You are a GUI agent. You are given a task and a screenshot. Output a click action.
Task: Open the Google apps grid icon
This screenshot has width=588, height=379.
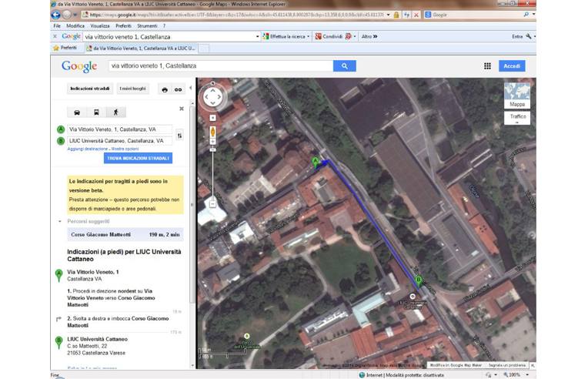coord(487,66)
